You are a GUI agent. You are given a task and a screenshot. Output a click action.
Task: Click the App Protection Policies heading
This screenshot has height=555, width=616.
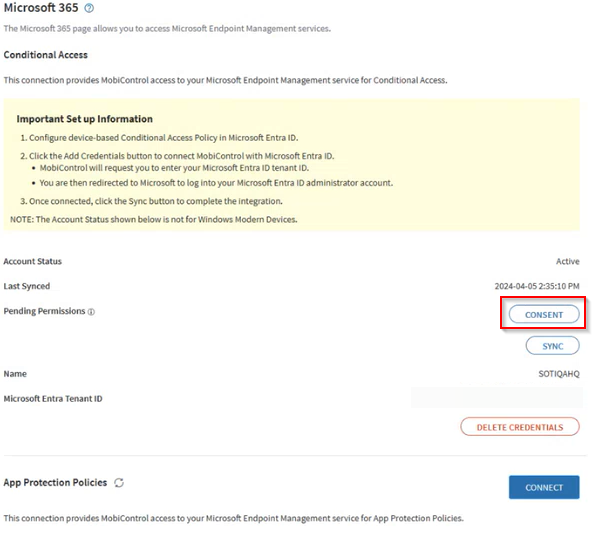55,483
